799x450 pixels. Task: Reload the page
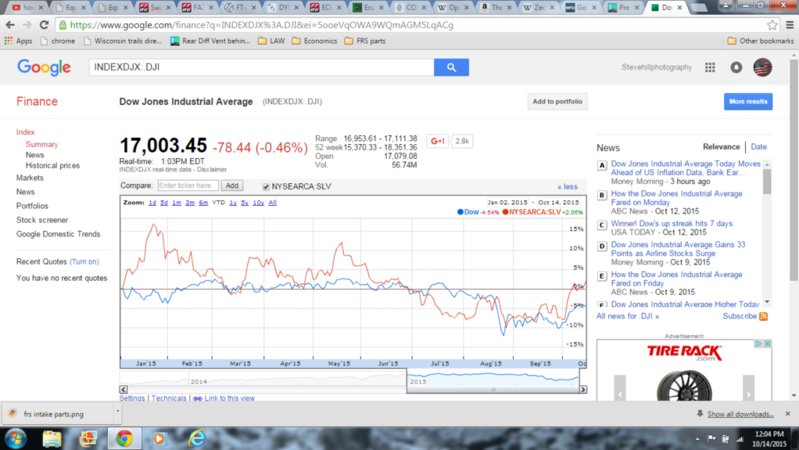[x=44, y=25]
